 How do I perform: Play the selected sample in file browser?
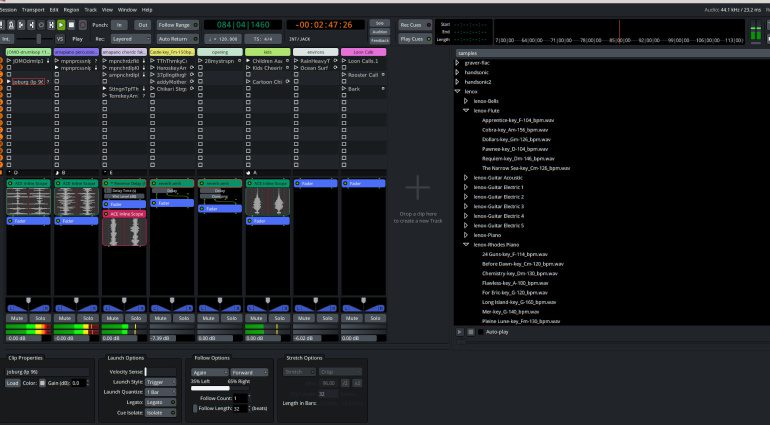coord(459,331)
